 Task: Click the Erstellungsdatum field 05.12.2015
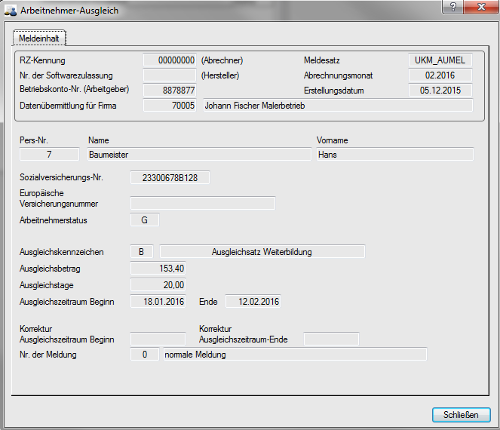[440, 90]
